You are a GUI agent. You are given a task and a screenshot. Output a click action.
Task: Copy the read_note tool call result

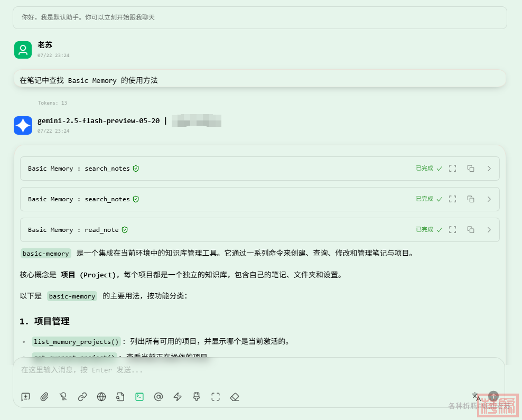pyautogui.click(x=470, y=230)
